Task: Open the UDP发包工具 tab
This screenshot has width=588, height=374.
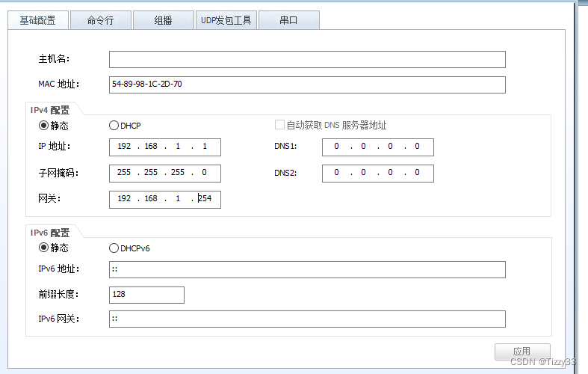Action: (x=226, y=20)
